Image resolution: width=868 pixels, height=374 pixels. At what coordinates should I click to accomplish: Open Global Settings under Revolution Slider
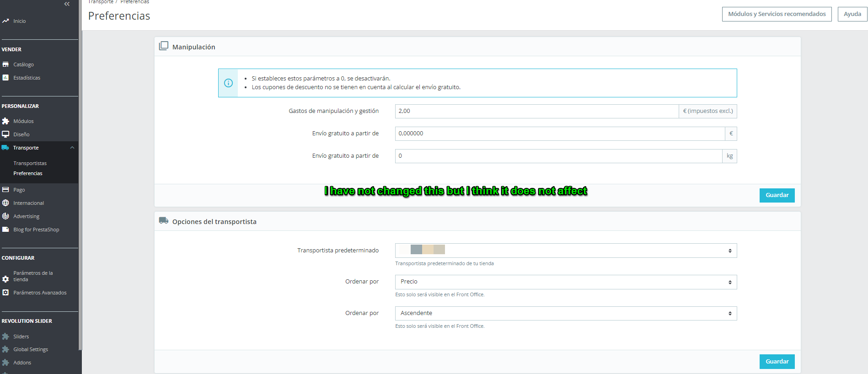point(31,349)
